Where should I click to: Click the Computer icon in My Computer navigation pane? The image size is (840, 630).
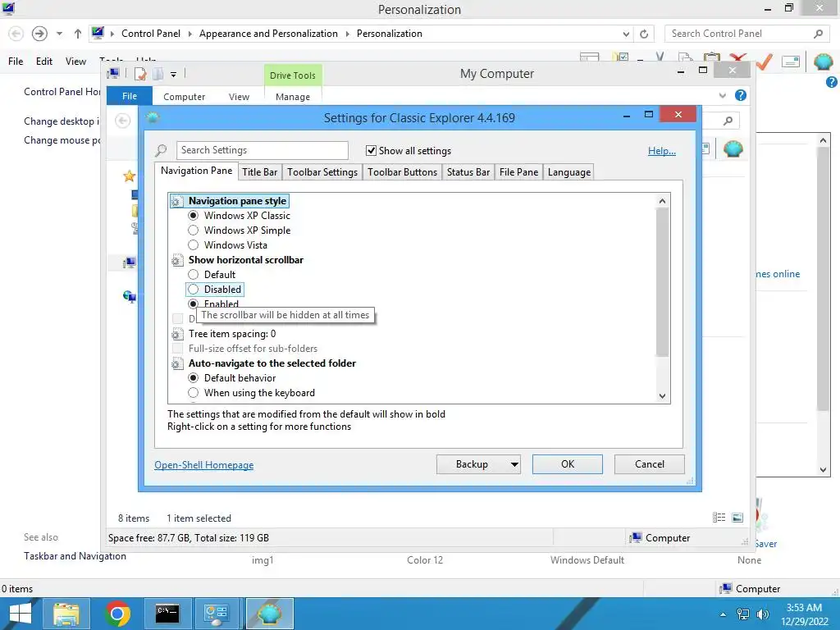[x=129, y=262]
